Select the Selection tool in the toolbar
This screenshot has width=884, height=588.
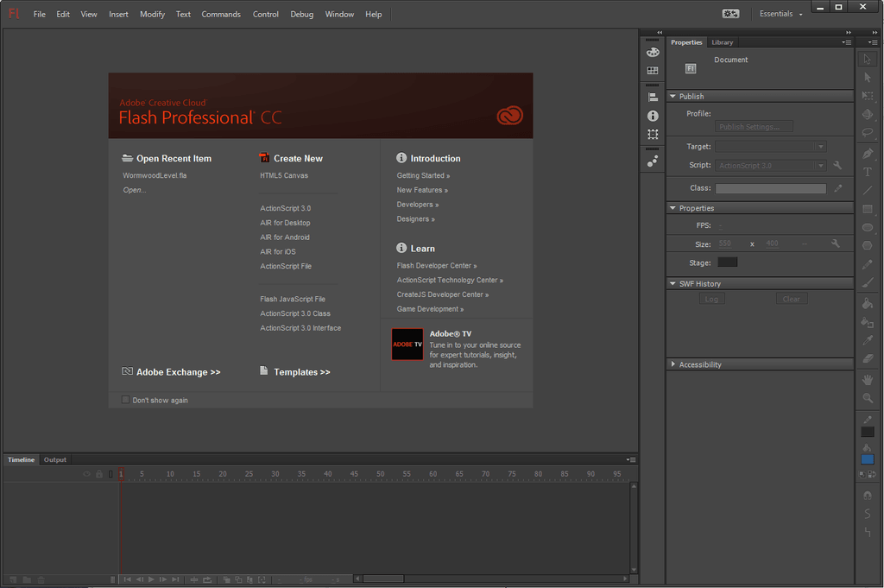(867, 58)
